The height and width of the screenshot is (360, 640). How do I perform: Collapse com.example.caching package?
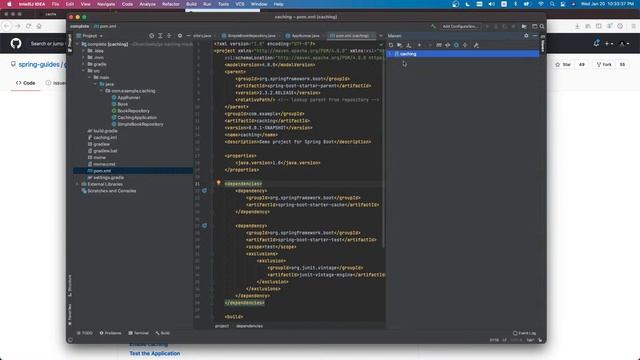pos(101,91)
